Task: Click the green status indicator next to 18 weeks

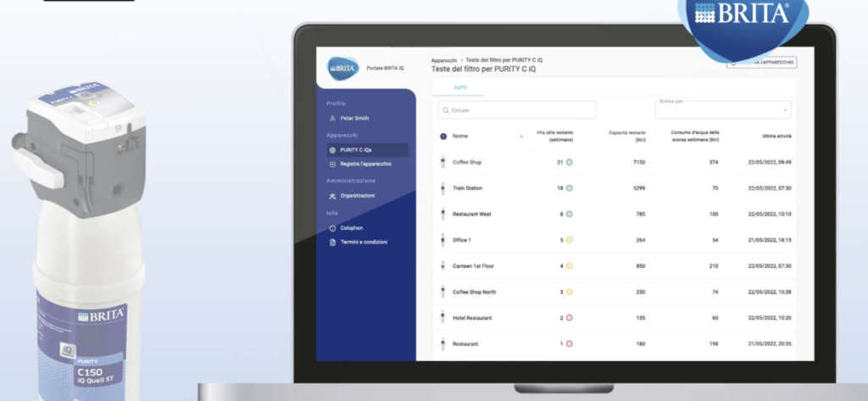Action: click(x=570, y=188)
